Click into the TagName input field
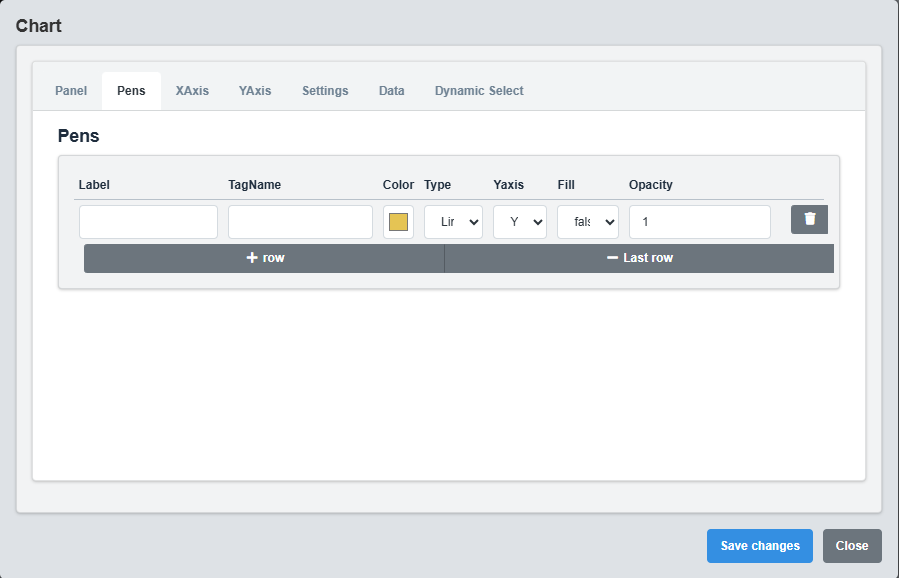899x578 pixels. click(x=300, y=222)
